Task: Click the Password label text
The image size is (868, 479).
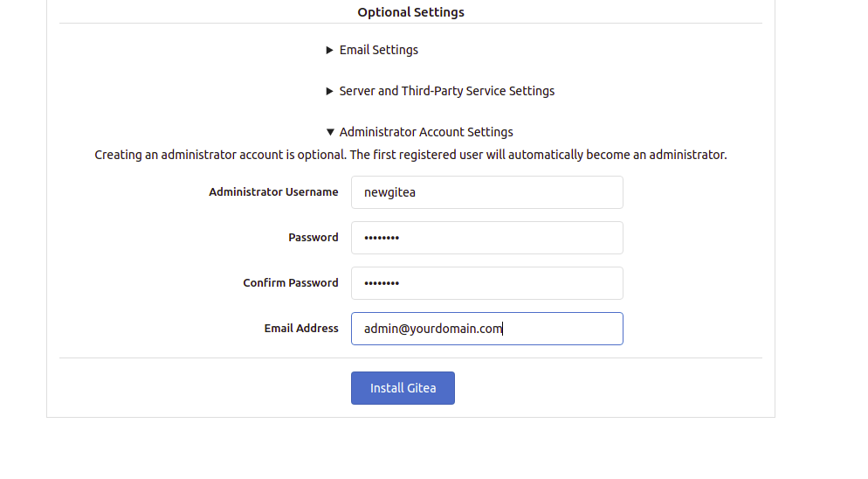Action: [313, 237]
